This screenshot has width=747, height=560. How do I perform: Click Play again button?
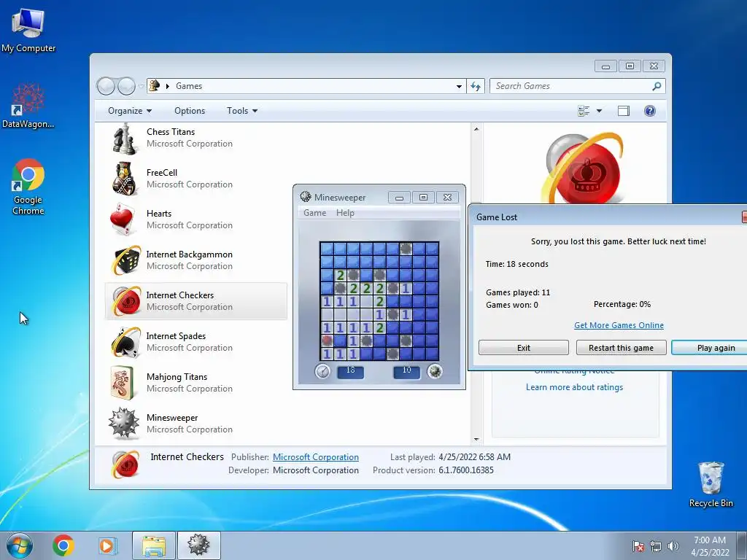(x=710, y=348)
